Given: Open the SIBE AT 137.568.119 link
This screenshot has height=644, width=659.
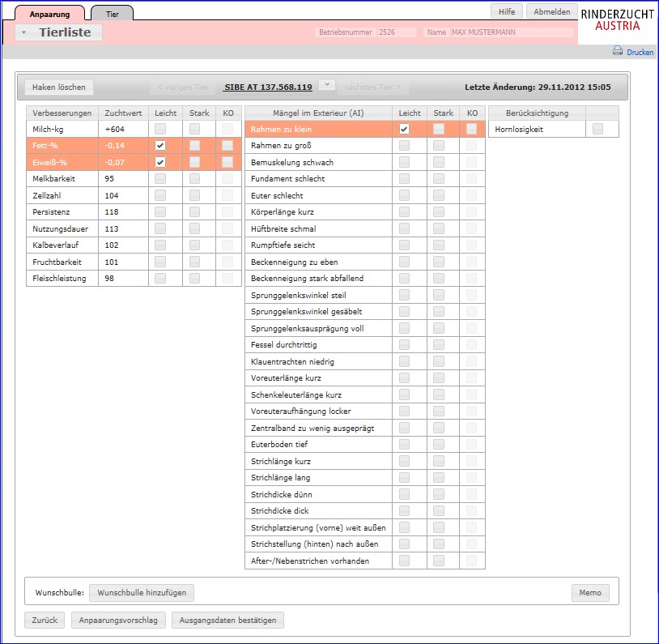Looking at the screenshot, I should [268, 87].
